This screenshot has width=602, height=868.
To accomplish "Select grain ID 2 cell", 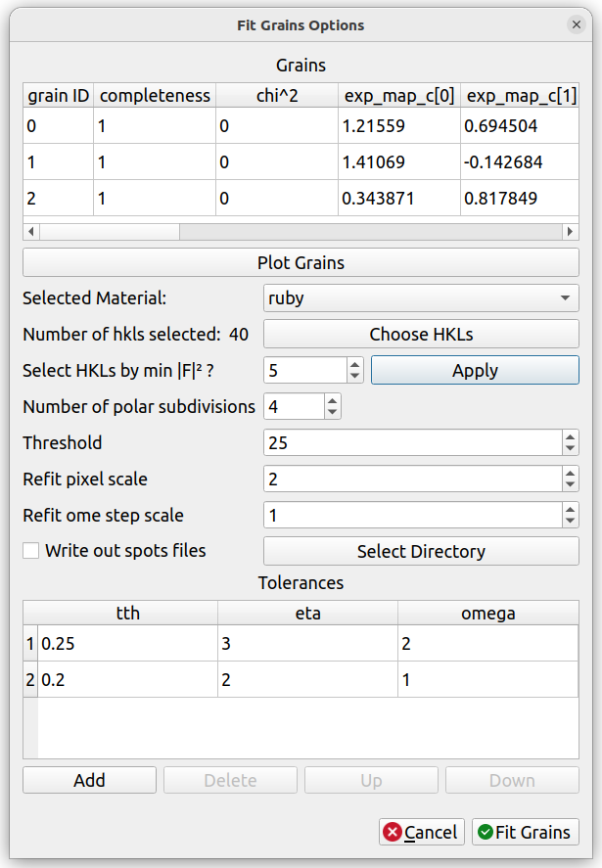I will 58,198.
